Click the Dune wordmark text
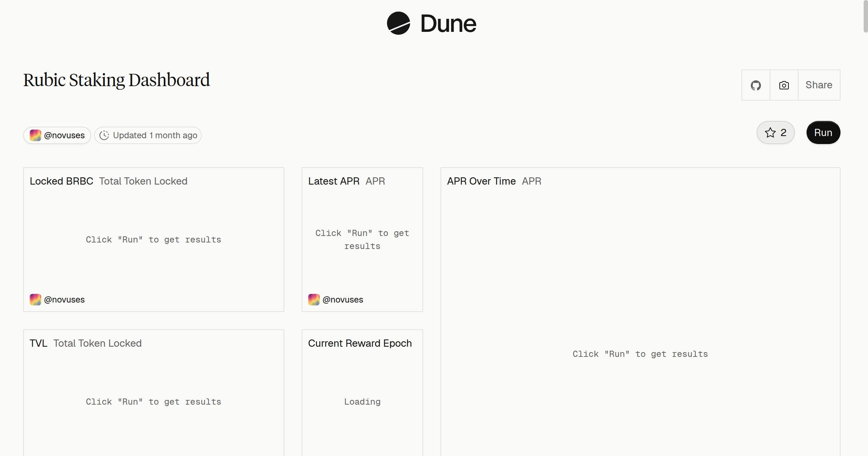This screenshot has width=868, height=456. point(448,24)
